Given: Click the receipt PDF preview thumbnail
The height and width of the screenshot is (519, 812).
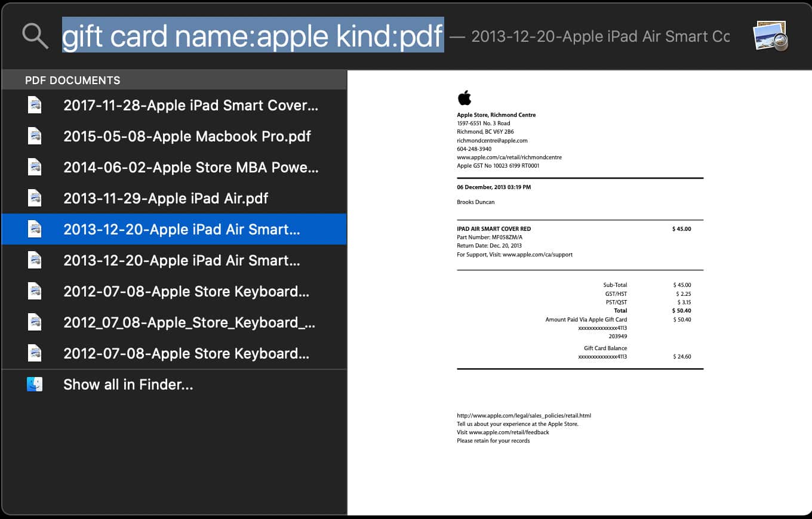Looking at the screenshot, I should (x=579, y=292).
